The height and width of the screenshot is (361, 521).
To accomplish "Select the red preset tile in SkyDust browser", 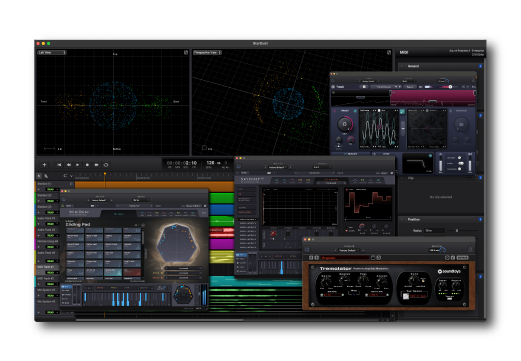I will [132, 272].
